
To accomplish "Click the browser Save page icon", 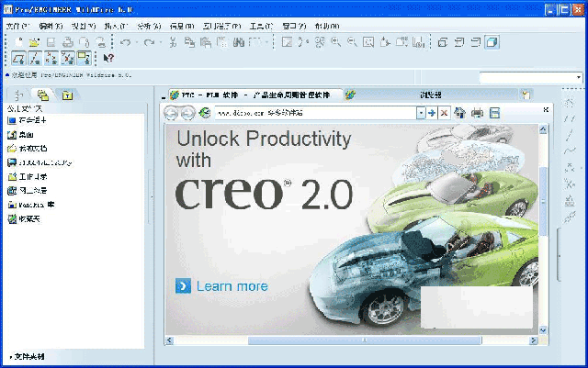I will pyautogui.click(x=494, y=113).
